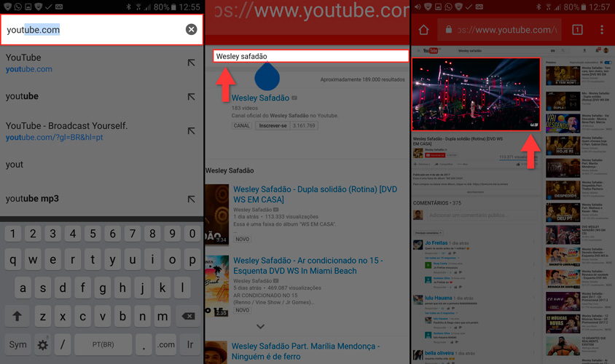Switch to the Sym symbols keyboard
The width and height of the screenshot is (615, 364).
[17, 344]
